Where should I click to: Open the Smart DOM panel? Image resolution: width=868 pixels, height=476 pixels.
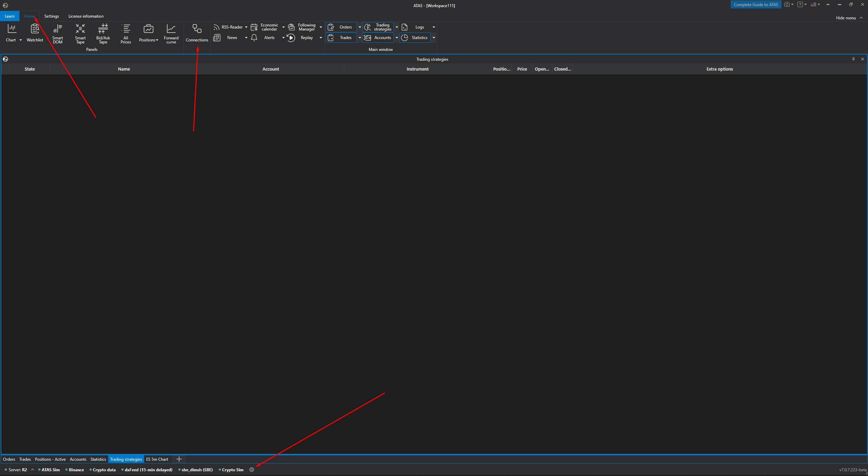[57, 33]
